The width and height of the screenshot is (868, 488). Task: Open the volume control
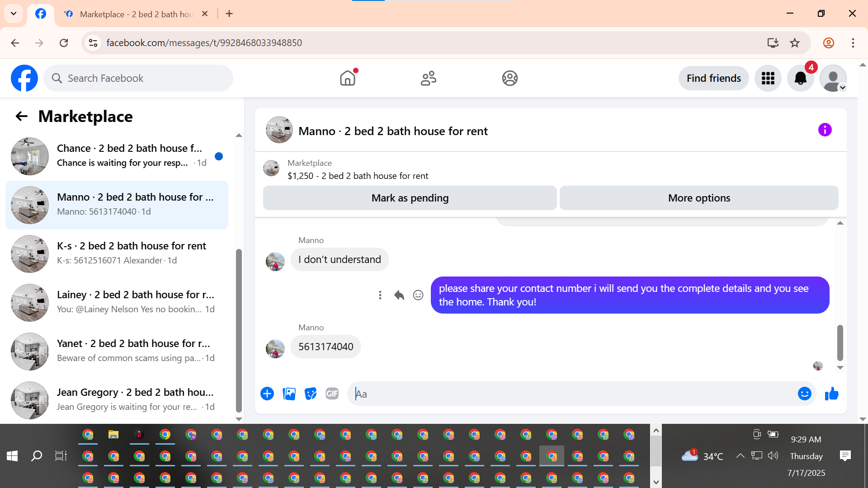773,455
